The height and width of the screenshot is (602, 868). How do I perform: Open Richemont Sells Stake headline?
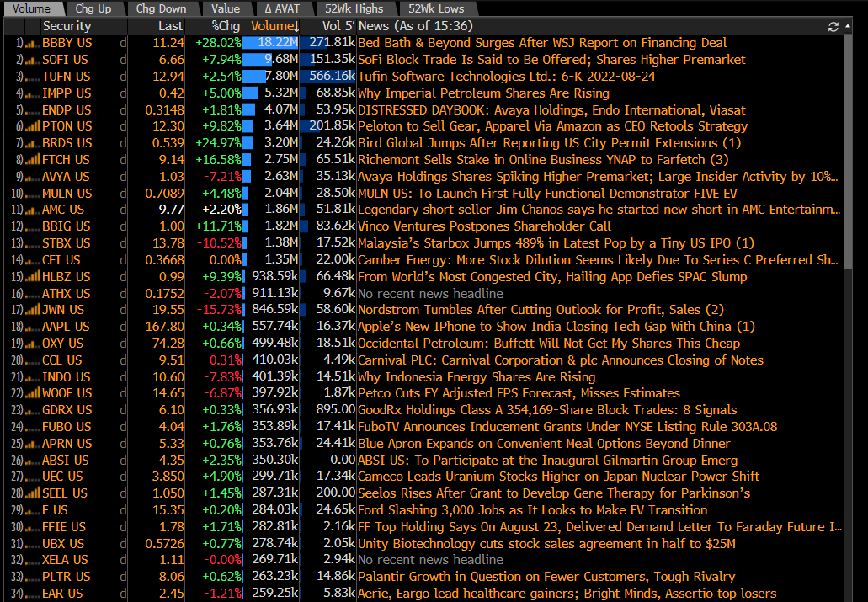543,160
